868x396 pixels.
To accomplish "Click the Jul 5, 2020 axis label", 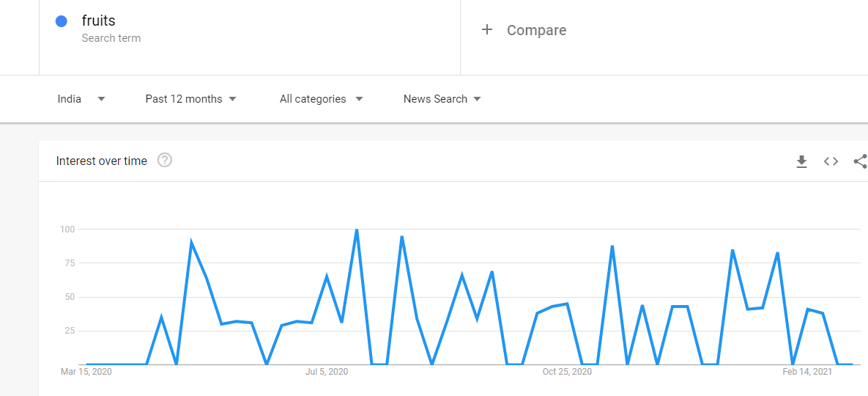I will click(327, 372).
